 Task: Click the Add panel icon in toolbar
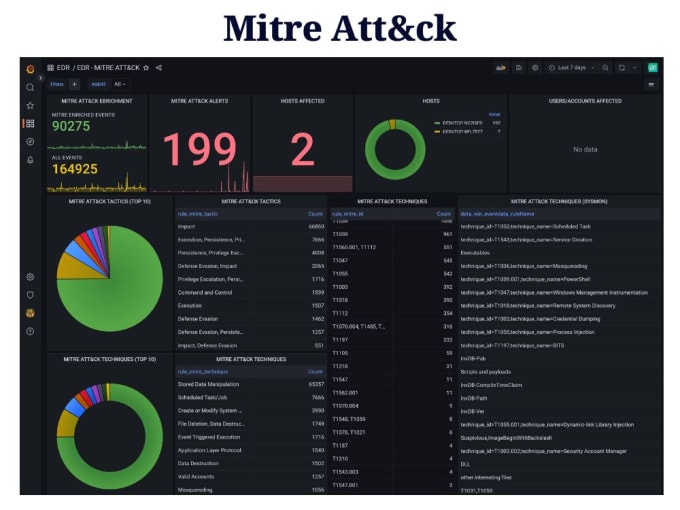point(501,68)
